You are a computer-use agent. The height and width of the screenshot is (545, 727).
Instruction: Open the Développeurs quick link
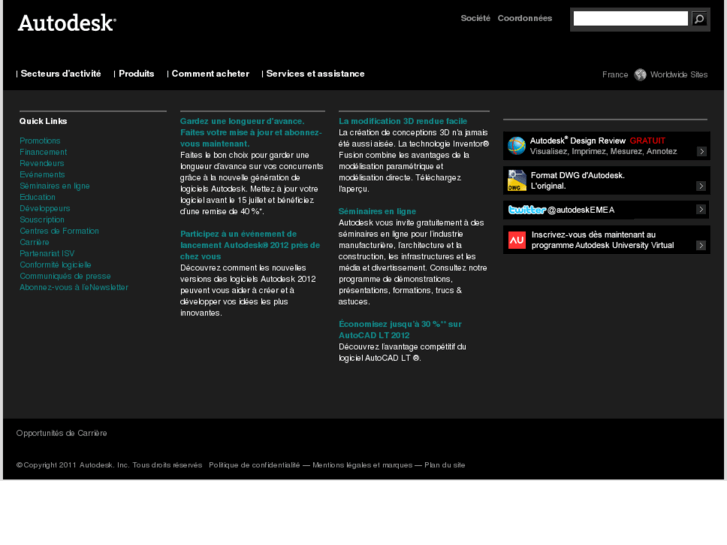[x=45, y=208]
